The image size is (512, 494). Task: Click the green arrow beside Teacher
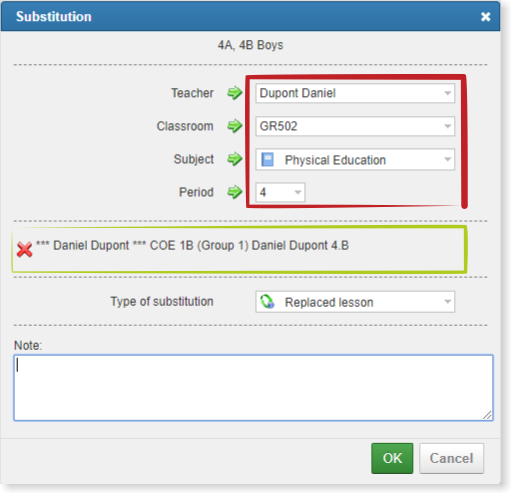click(235, 93)
